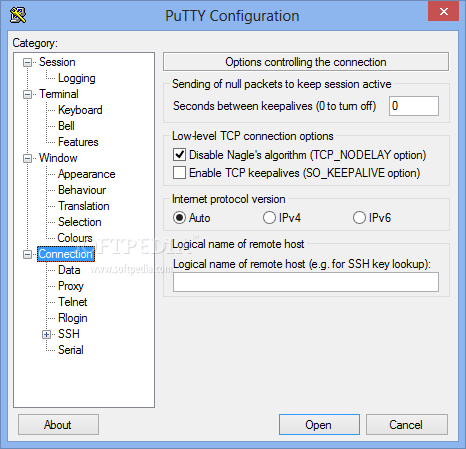Screen dimensions: 466x449
Task: Click the PuTTY icon in title bar
Action: click(18, 15)
